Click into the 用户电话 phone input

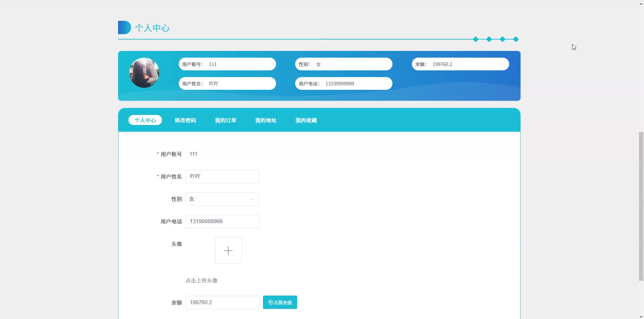click(222, 221)
